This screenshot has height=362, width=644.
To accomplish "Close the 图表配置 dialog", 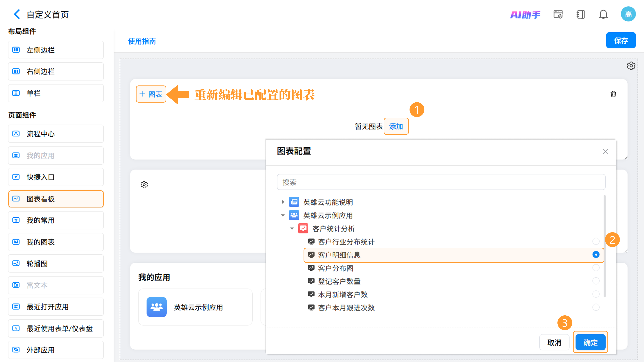I will point(605,151).
